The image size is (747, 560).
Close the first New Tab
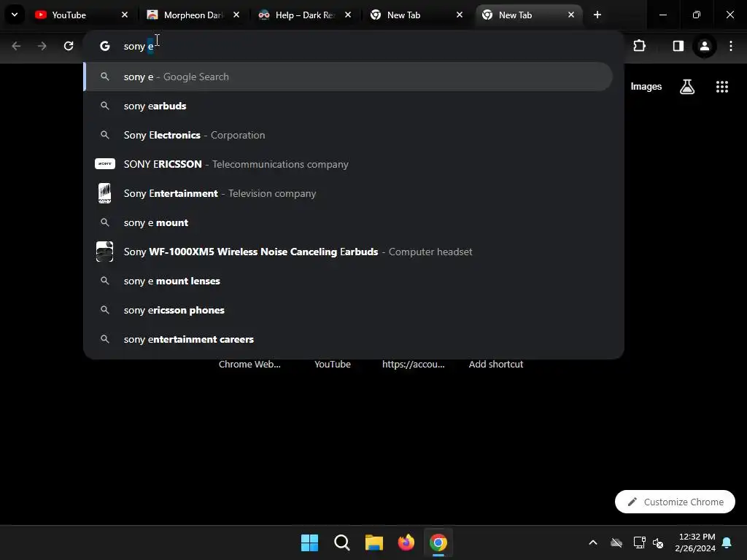(x=460, y=15)
